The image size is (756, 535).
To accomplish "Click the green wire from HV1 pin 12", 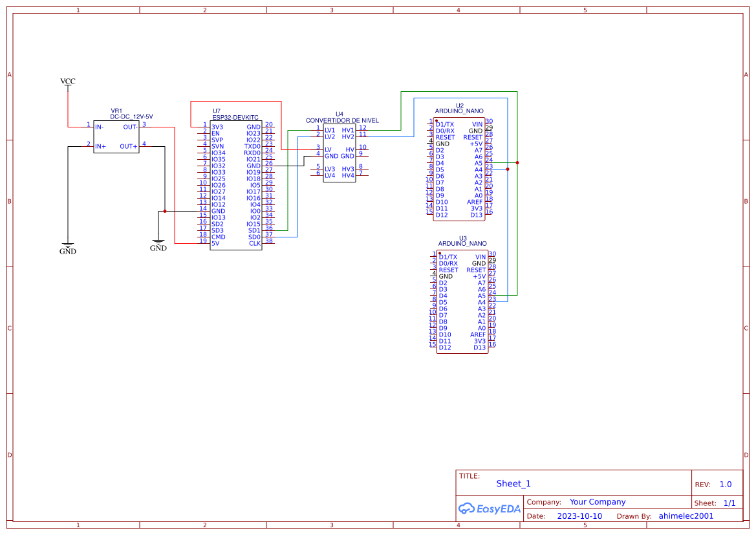I will coord(401,111).
